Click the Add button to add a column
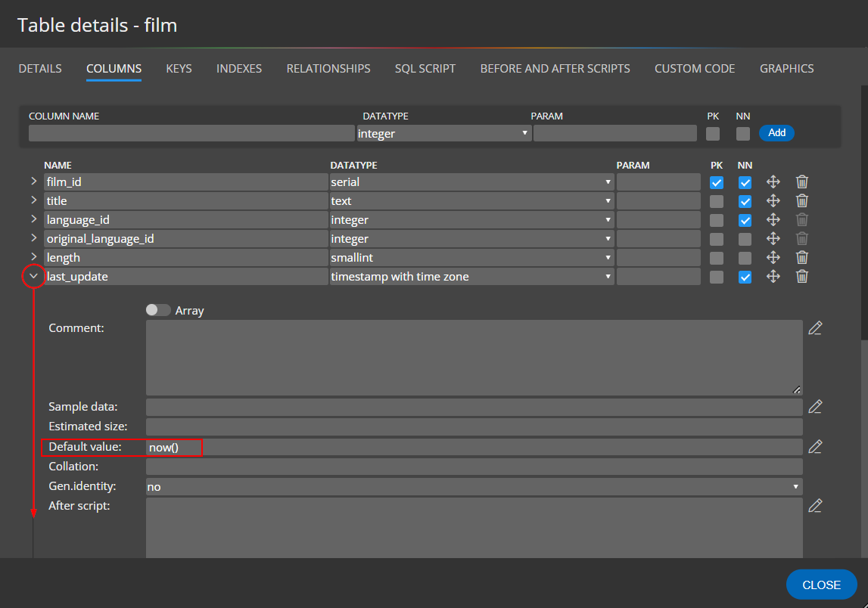The width and height of the screenshot is (868, 608). click(776, 132)
